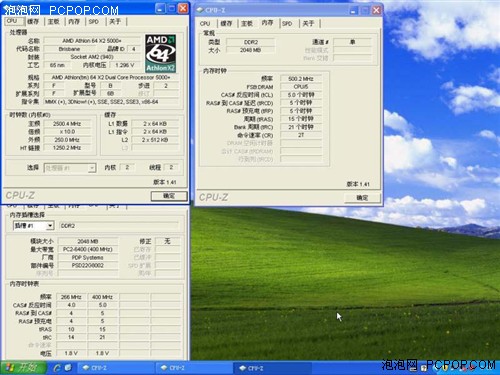Click the package value Socket AM2 (940)

point(92,57)
